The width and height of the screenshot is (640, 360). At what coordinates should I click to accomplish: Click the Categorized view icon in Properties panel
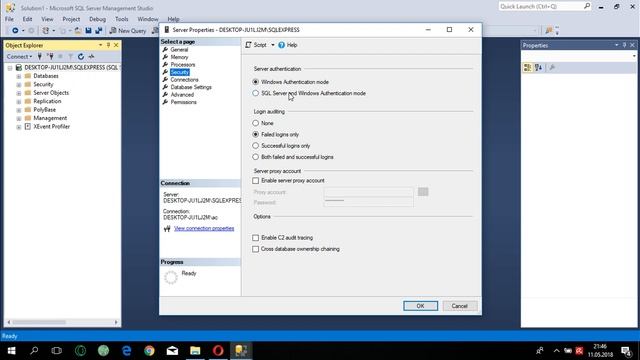(x=527, y=67)
